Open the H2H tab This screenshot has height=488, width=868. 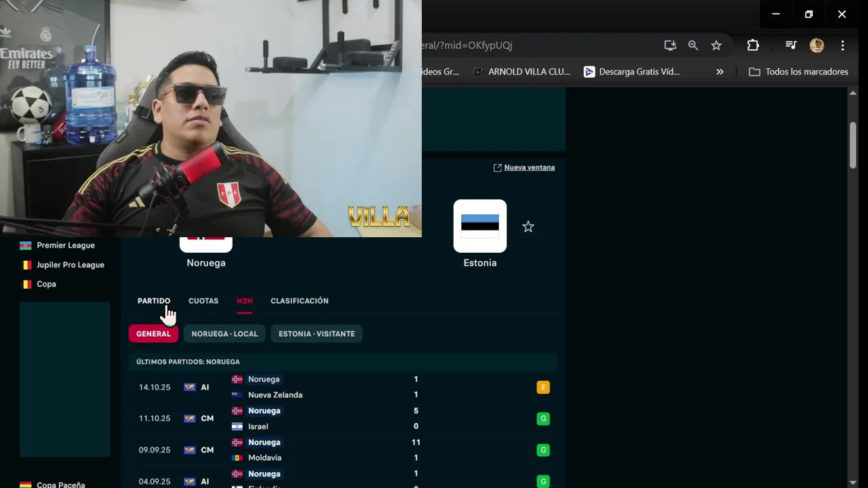click(244, 301)
